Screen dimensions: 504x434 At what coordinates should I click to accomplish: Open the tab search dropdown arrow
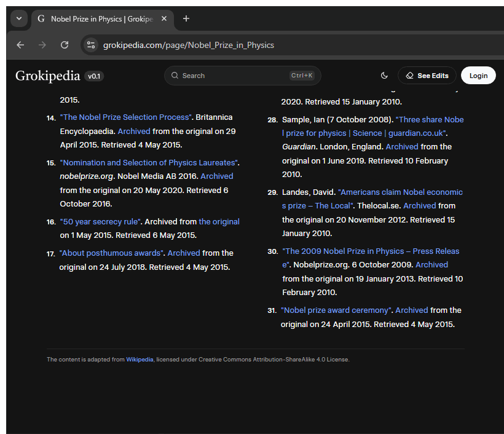(x=19, y=18)
